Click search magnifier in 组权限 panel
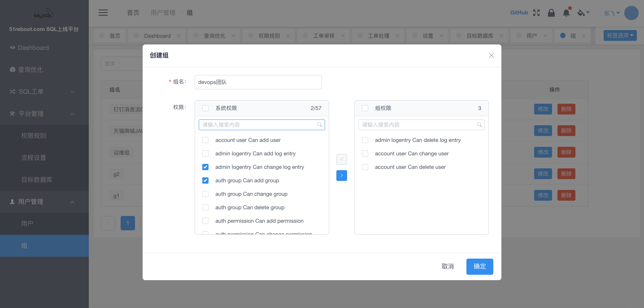Image resolution: width=644 pixels, height=308 pixels. point(479,125)
